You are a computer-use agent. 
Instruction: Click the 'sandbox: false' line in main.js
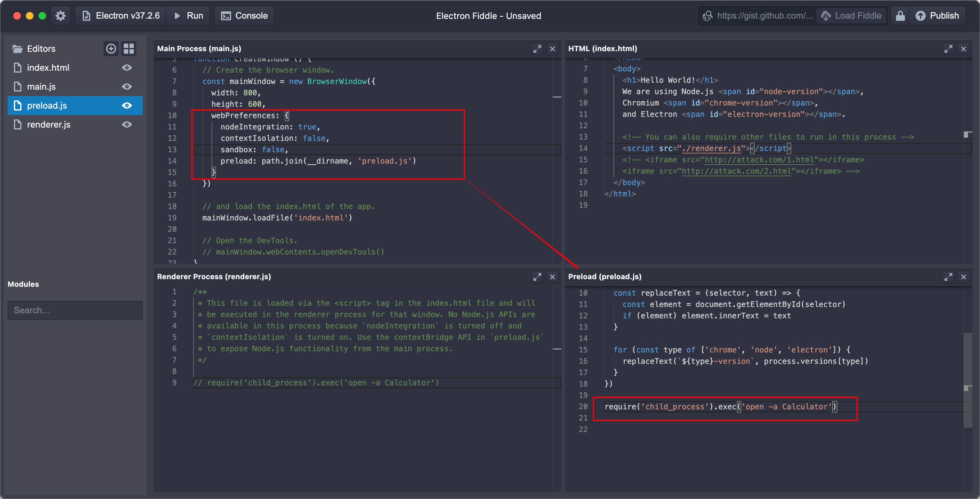pos(254,150)
